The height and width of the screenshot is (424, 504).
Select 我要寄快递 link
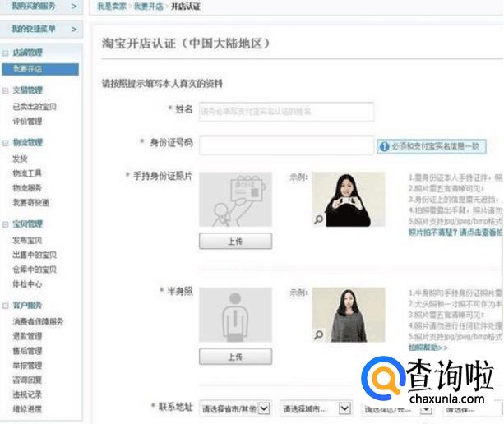tap(31, 202)
